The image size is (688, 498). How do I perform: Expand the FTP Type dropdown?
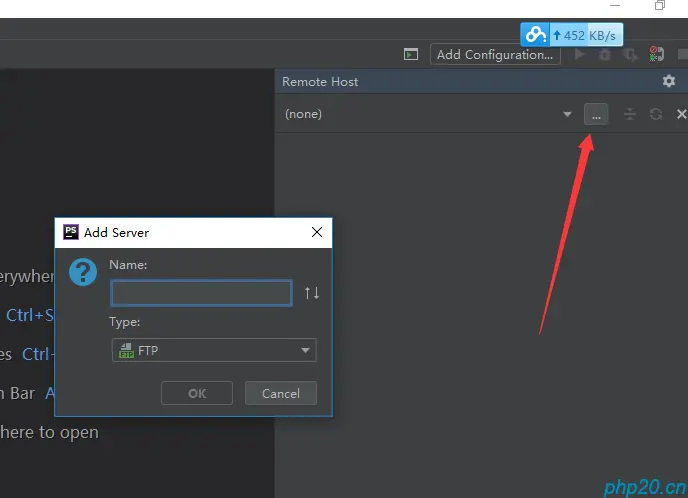pyautogui.click(x=214, y=350)
